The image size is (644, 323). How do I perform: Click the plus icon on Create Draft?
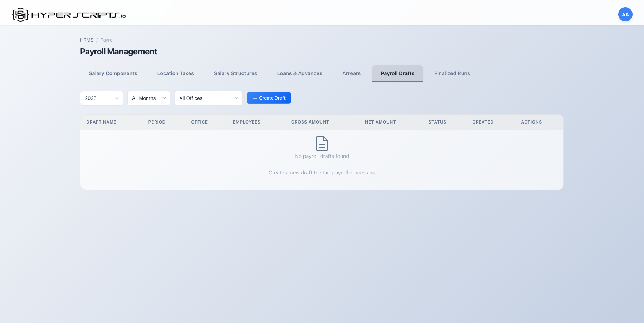coord(255,98)
